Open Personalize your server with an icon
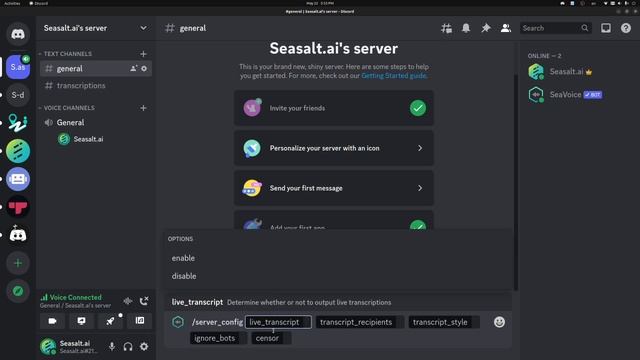This screenshot has width=640, height=360. coord(333,148)
